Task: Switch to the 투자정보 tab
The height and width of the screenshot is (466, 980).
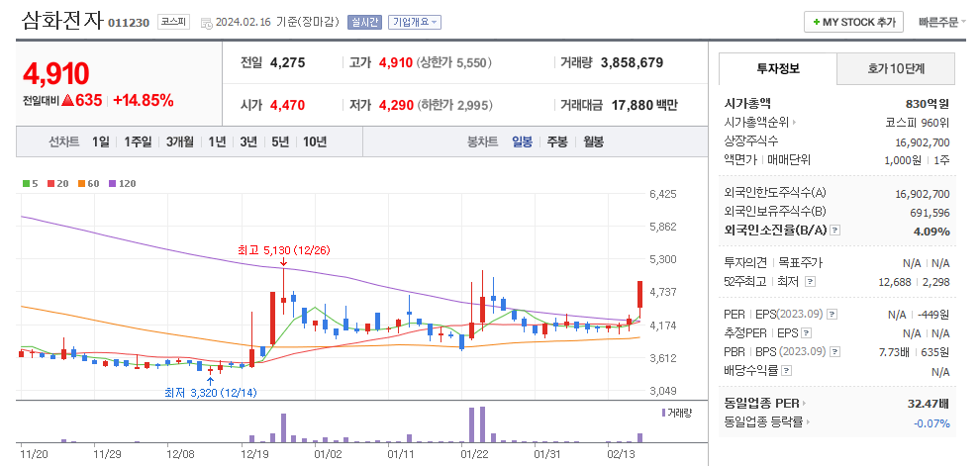Action: point(777,68)
